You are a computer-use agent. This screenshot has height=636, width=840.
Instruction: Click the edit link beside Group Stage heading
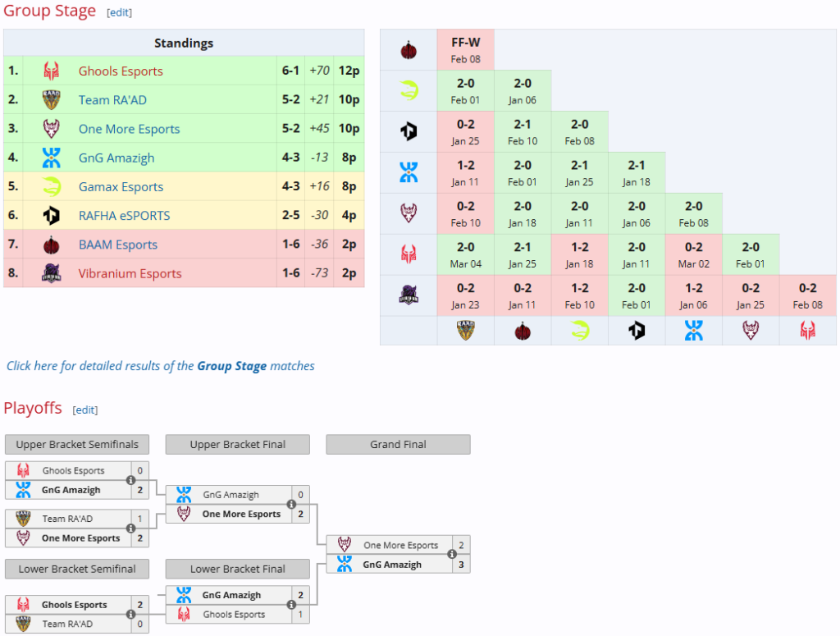pyautogui.click(x=119, y=12)
